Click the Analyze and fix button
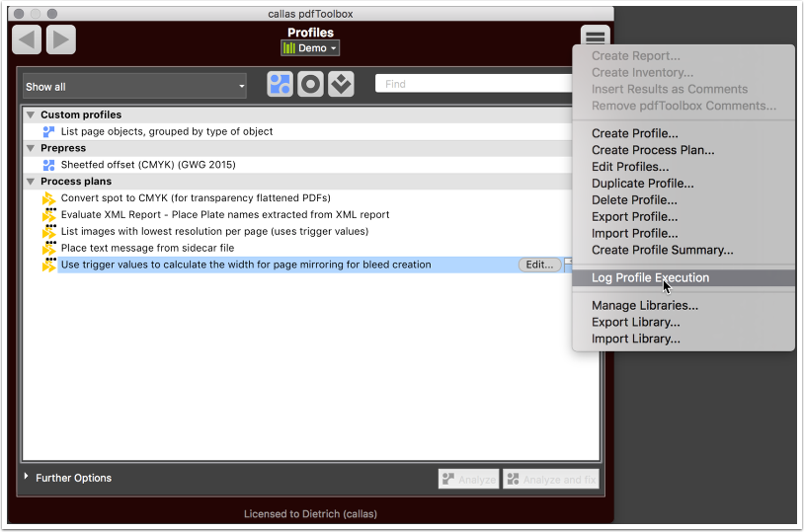 [551, 480]
